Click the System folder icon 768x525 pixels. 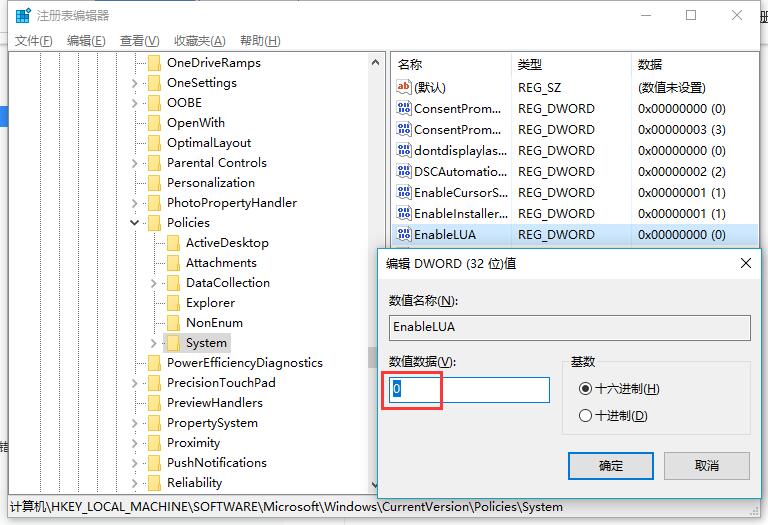(x=173, y=343)
